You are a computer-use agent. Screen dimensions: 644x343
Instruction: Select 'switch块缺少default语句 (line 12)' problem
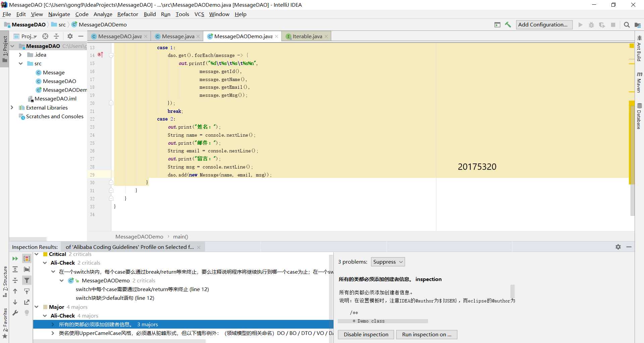point(115,298)
